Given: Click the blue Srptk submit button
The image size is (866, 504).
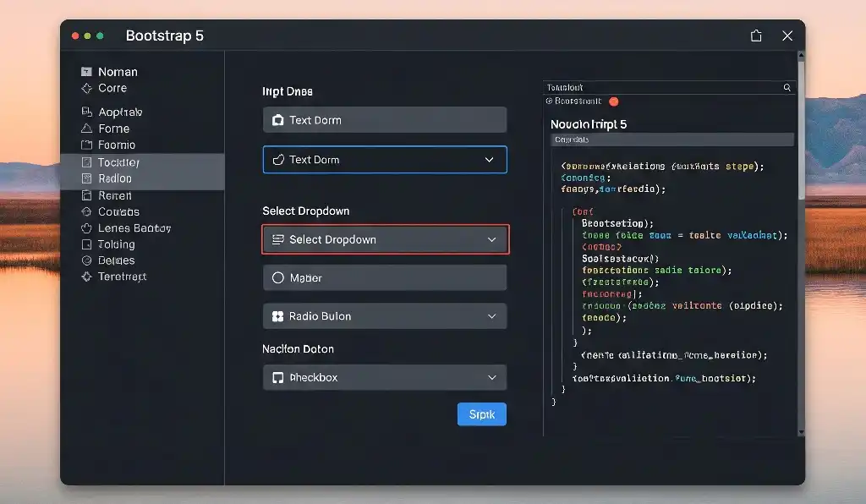Looking at the screenshot, I should pyautogui.click(x=481, y=414).
